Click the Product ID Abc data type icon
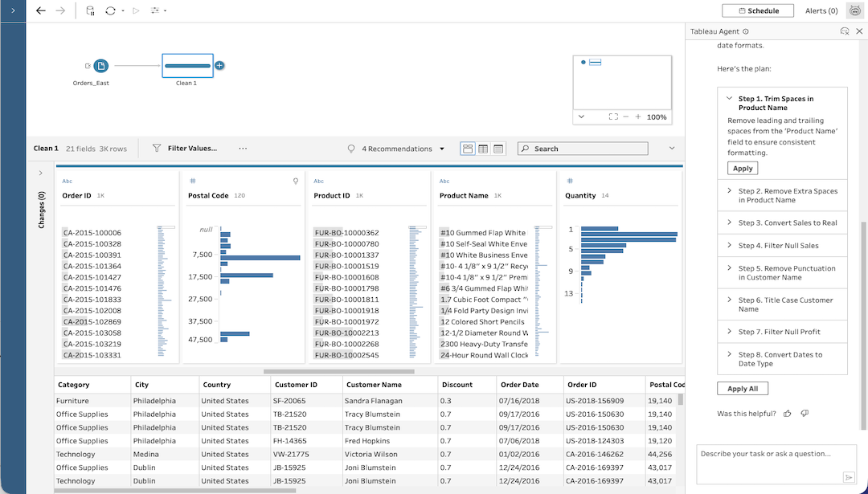The image size is (868, 494). (x=318, y=181)
